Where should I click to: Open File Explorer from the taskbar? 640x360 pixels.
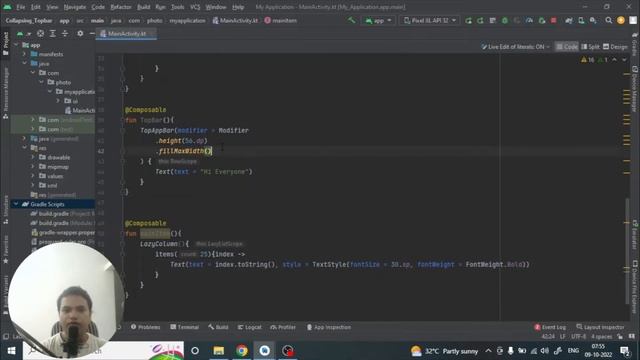click(x=219, y=351)
